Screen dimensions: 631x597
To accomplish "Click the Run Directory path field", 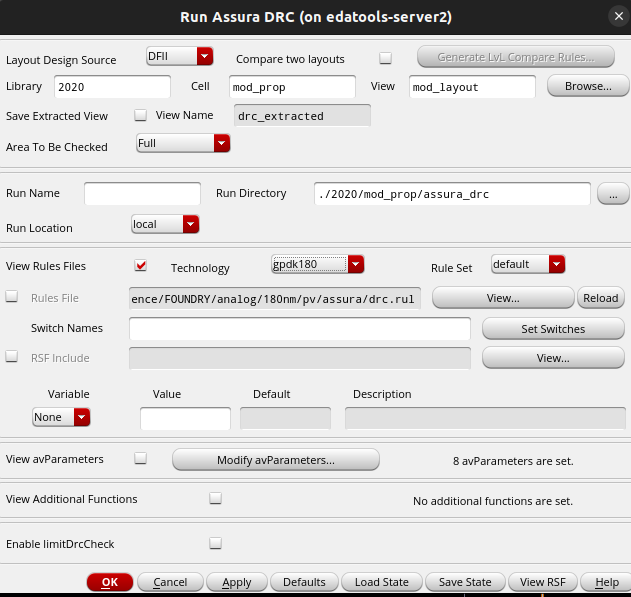I will [452, 194].
